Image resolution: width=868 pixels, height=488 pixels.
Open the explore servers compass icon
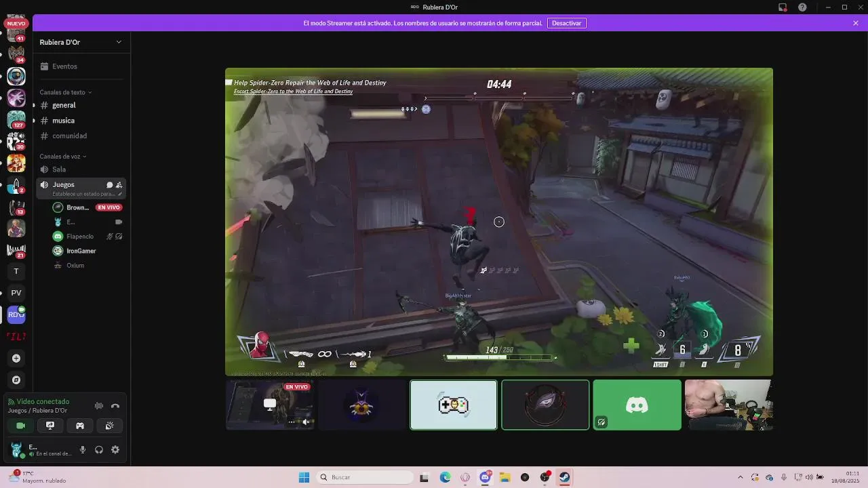[16, 380]
